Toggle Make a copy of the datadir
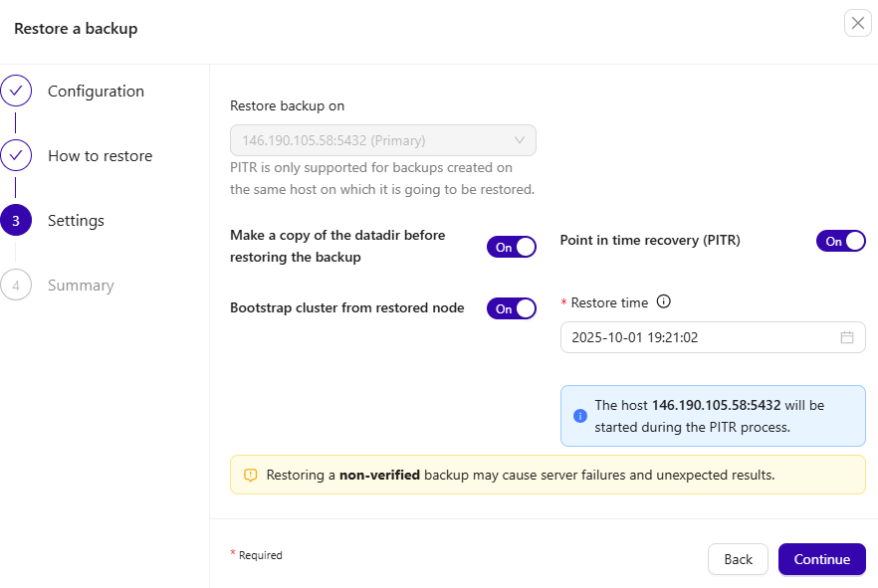This screenshot has width=878, height=588. click(511, 247)
